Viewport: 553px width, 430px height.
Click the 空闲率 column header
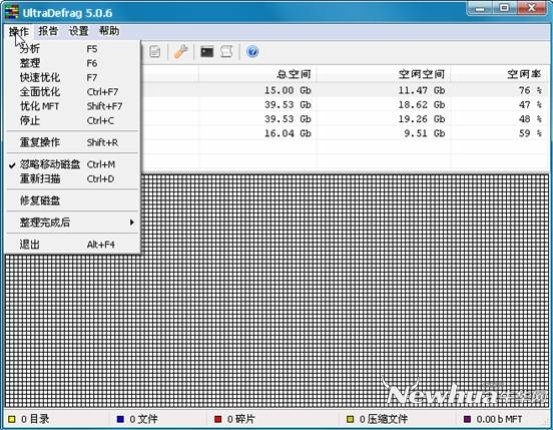point(499,74)
